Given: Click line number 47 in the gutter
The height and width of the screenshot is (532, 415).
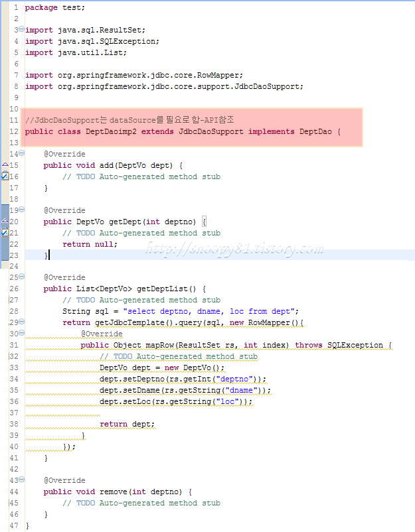Looking at the screenshot, I should [x=14, y=525].
